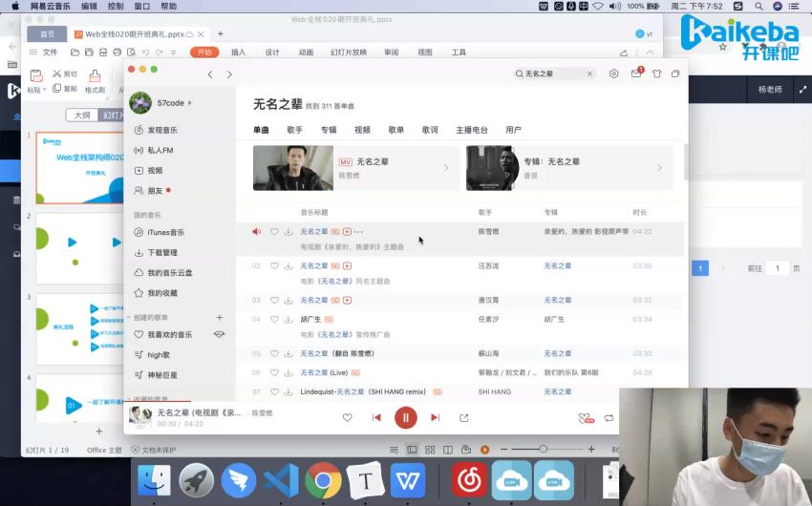Viewport: 812px width, 506px height.
Task: Expand the 57code user profile menu
Action: click(189, 102)
